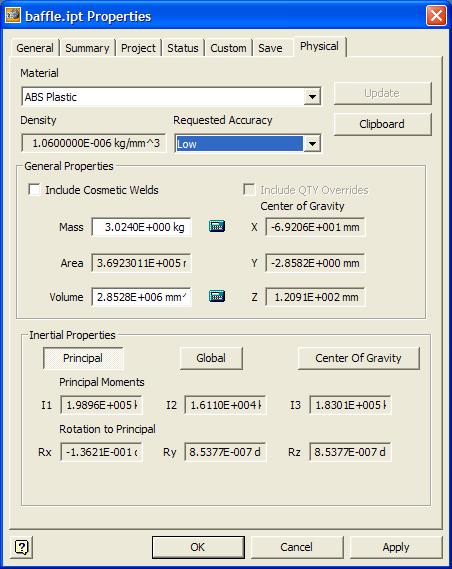452x569 pixels.
Task: Click the Update button
Action: (x=382, y=93)
